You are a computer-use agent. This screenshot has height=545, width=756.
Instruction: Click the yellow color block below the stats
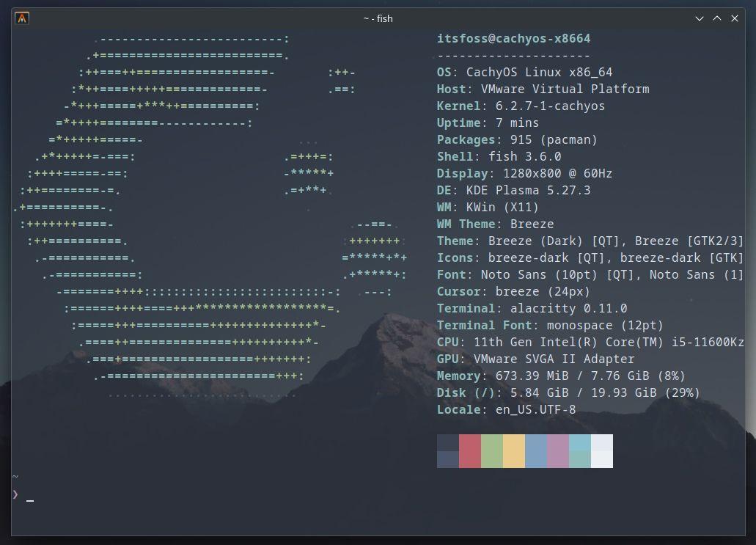515,450
